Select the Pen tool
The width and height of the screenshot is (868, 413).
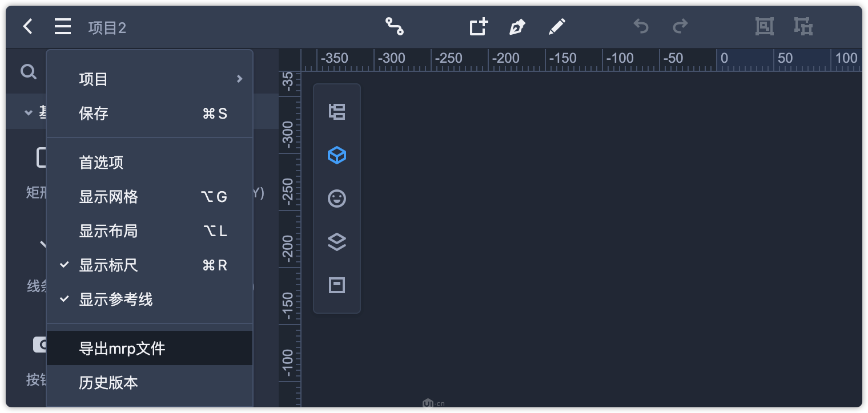click(x=517, y=27)
